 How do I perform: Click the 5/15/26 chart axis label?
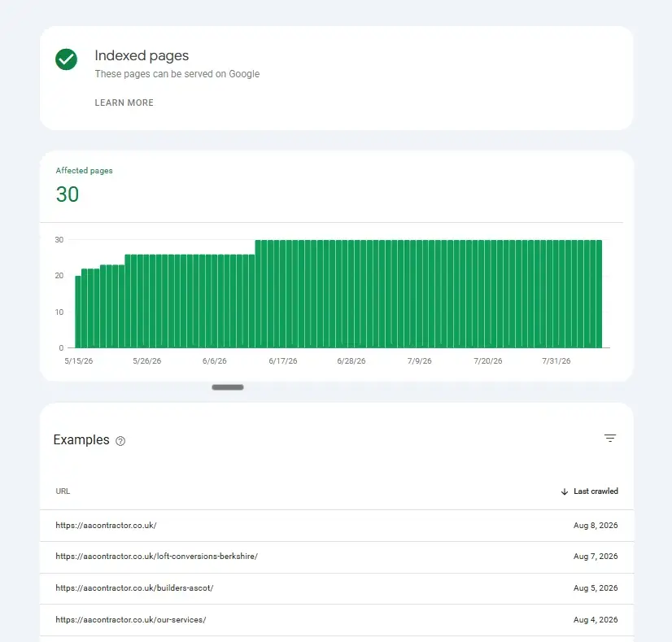(78, 360)
